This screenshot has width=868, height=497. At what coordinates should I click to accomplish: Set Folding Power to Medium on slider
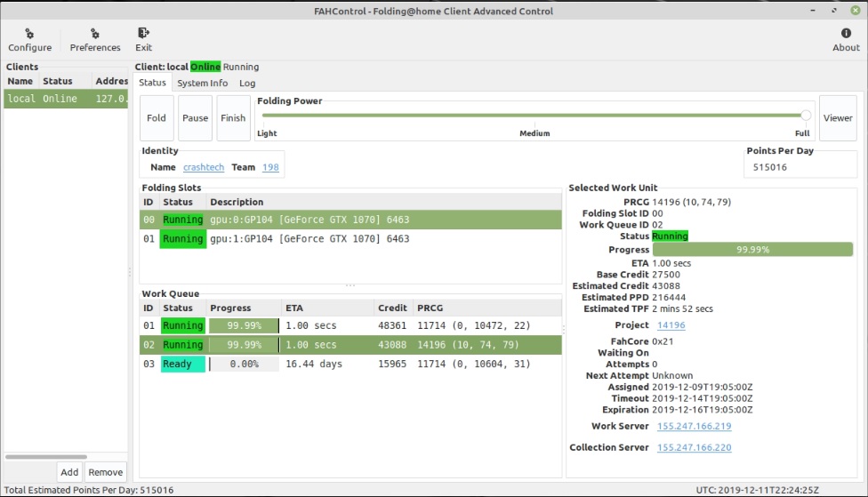pos(534,116)
